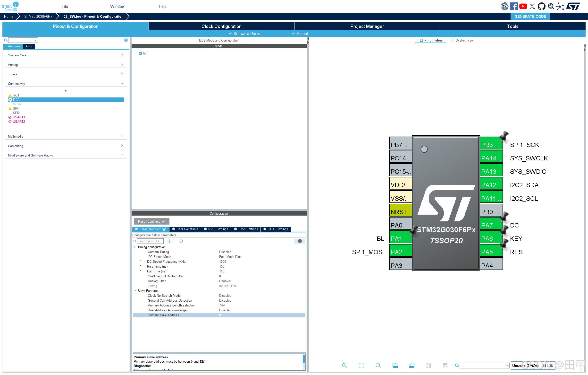Open the pin search combo box
Viewport: 588px width, 375px height.
[x=485, y=366]
